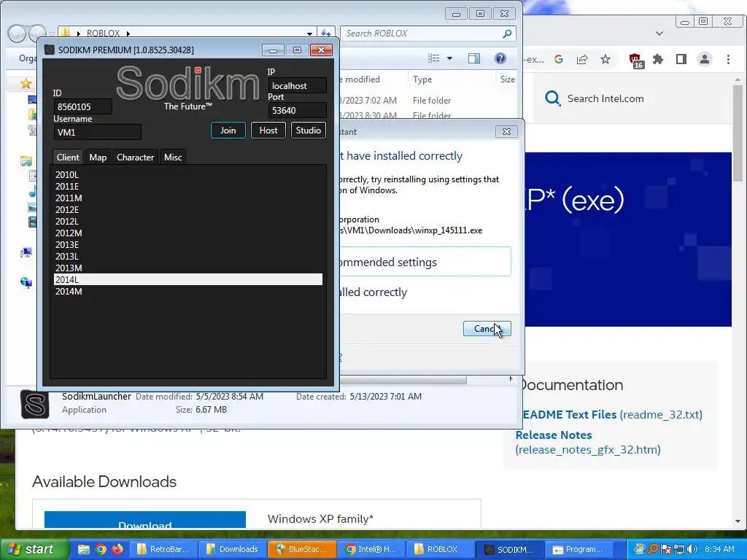Switch to the Misc tab
This screenshot has width=747, height=560.
[x=173, y=157]
